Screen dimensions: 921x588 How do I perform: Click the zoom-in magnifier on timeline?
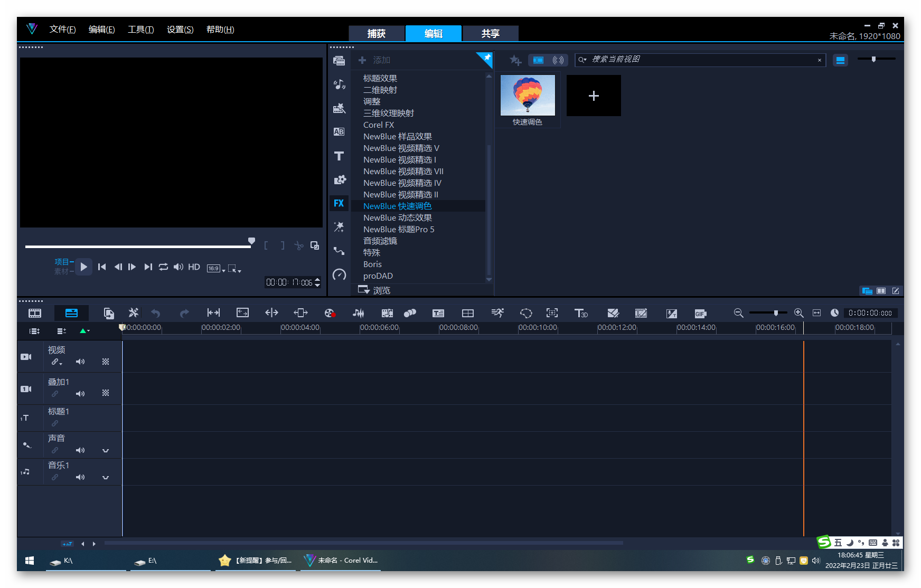click(799, 313)
